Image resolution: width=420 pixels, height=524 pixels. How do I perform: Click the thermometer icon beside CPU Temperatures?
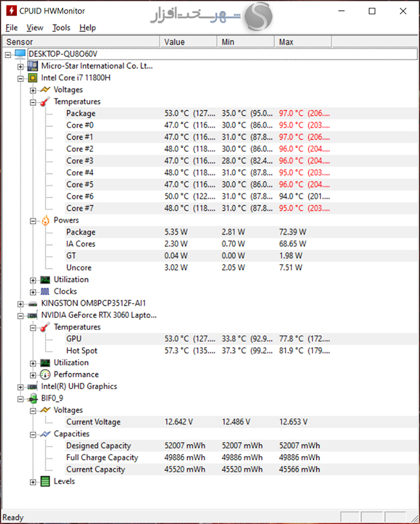(45, 101)
